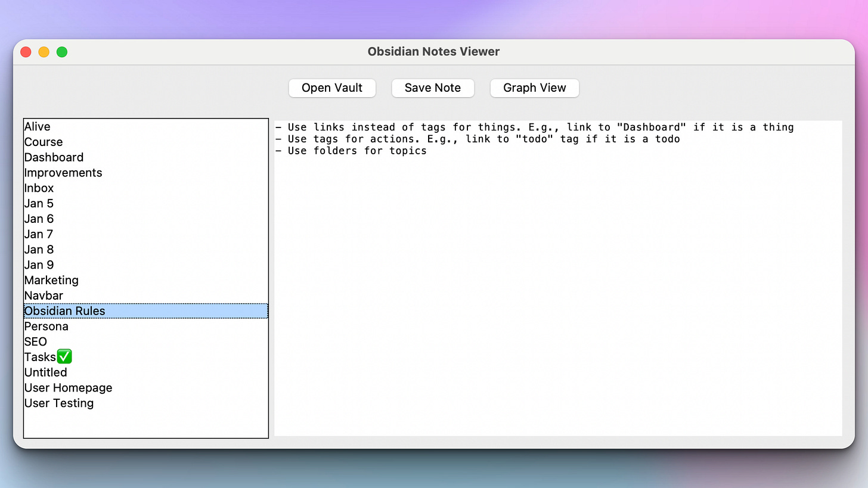Viewport: 868px width, 488px height.
Task: Select the Marketing note
Action: [x=146, y=280]
